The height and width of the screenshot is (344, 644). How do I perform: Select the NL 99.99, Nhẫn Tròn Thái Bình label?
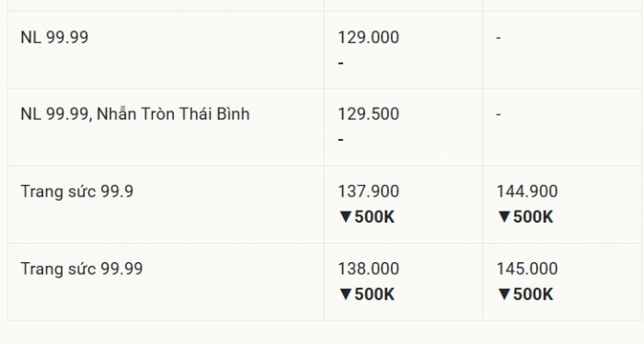tap(135, 113)
